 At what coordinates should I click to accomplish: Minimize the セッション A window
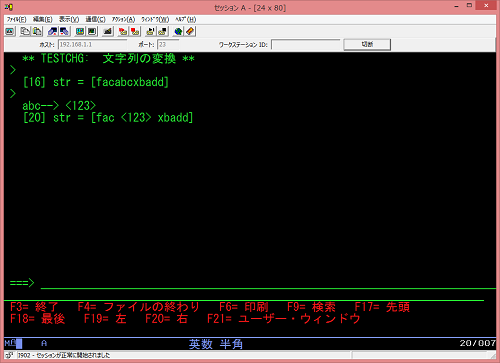(456, 5)
